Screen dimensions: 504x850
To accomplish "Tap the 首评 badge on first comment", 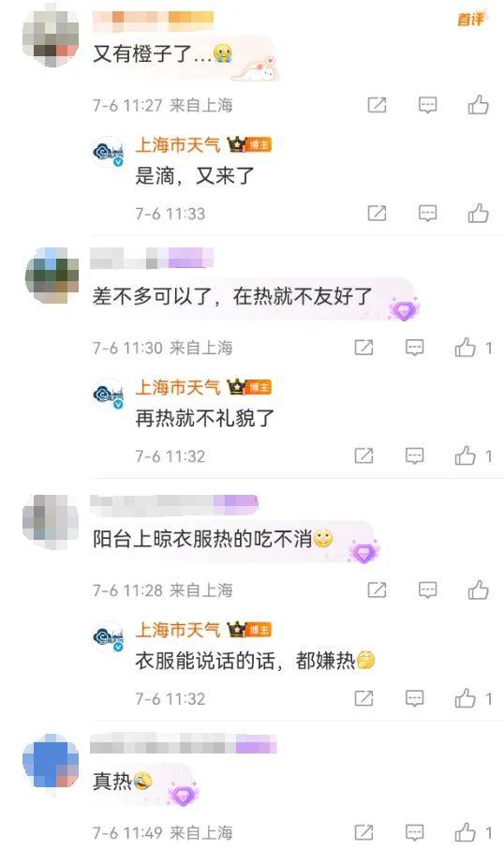I will (471, 19).
